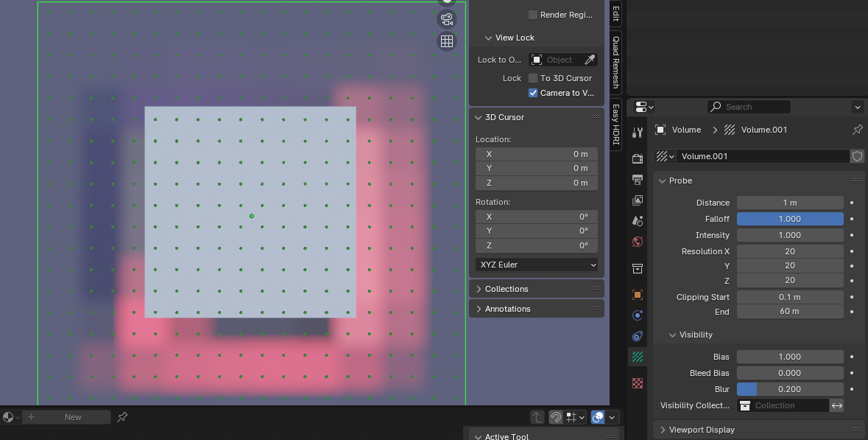Toggle animate dot for Intensity property
The width and height of the screenshot is (868, 440).
(x=852, y=235)
